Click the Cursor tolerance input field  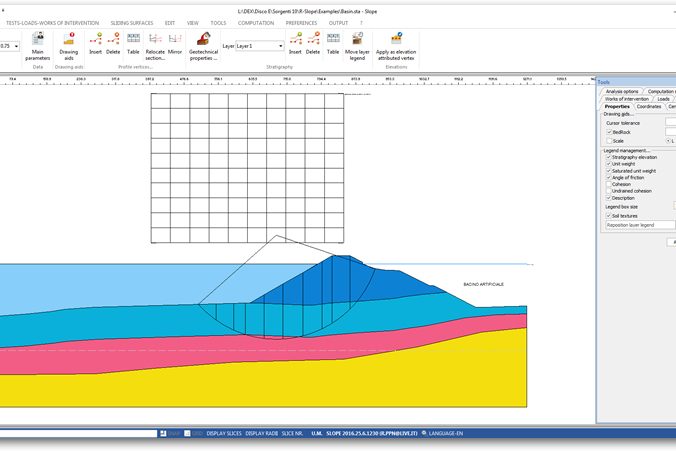[x=670, y=123]
